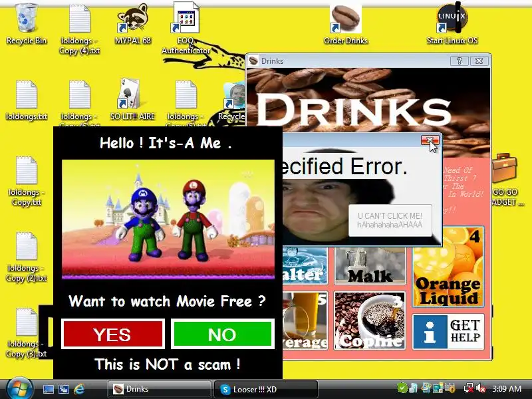Viewport: 532px width, 399px height.
Task: Select loldongs - Copy.txt file icon
Action: (x=26, y=181)
